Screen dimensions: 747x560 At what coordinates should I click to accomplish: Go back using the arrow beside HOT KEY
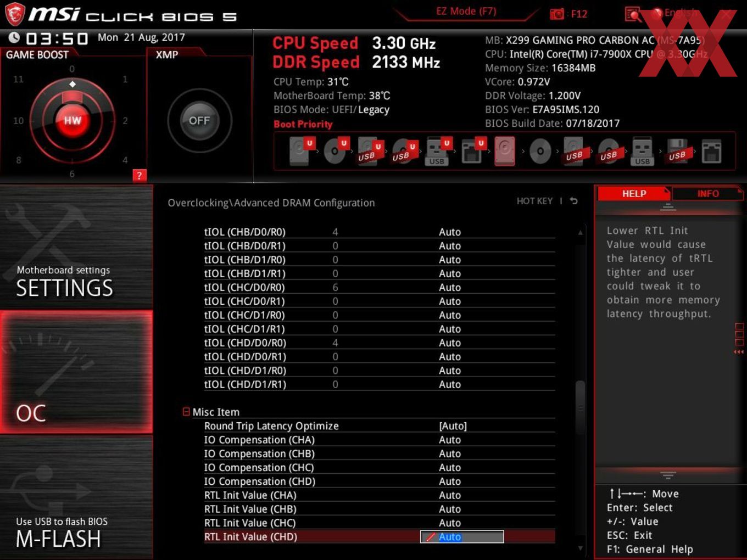573,201
